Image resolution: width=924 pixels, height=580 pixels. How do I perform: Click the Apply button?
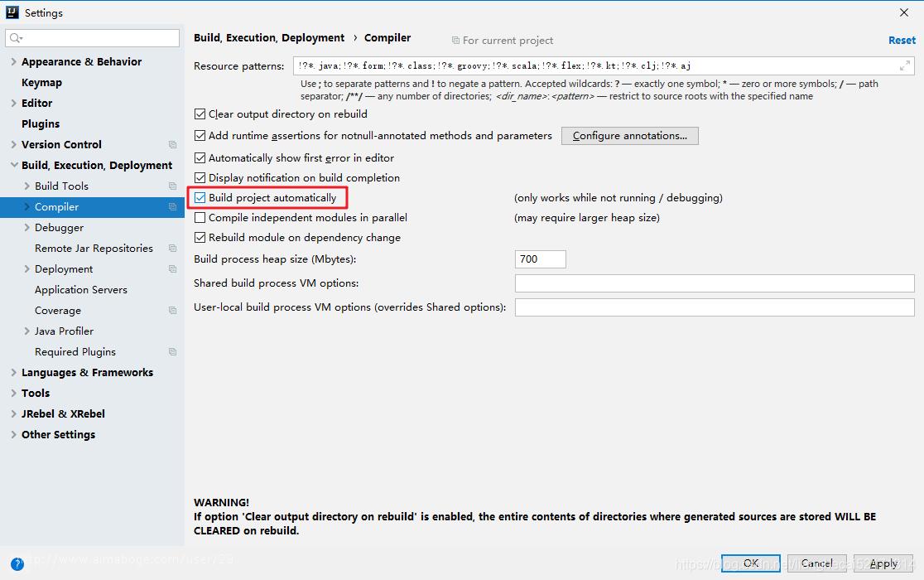(x=883, y=563)
